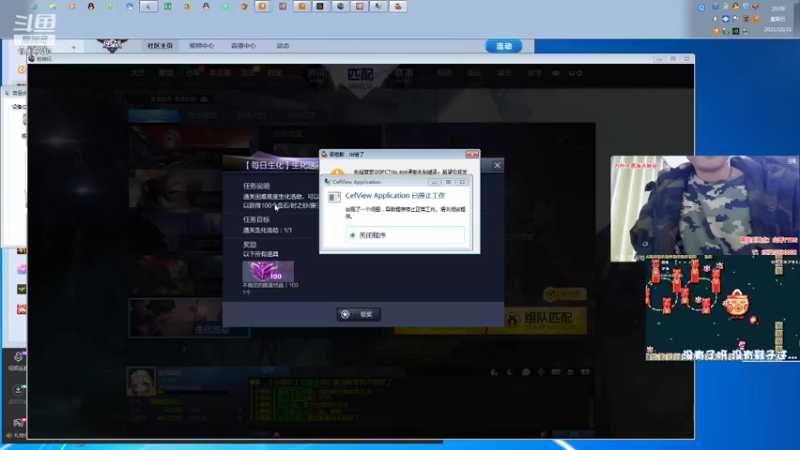Click the crescent moon icon above chat
The image size is (800, 450).
510,372
